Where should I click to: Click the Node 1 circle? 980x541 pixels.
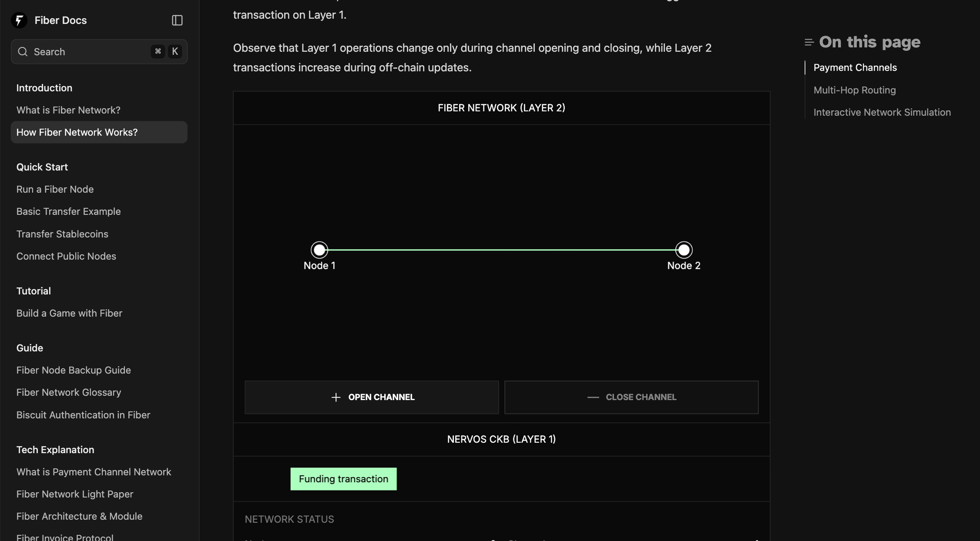(319, 250)
